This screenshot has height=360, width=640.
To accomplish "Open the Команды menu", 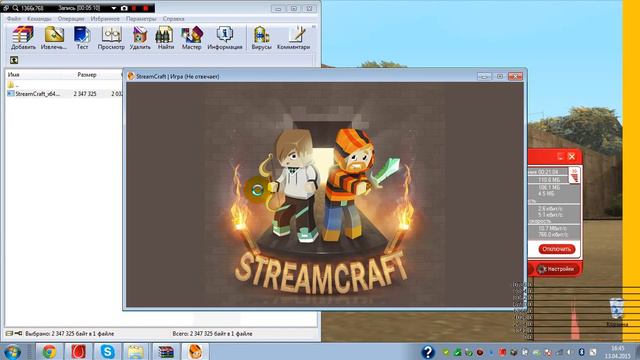I will click(x=39, y=19).
